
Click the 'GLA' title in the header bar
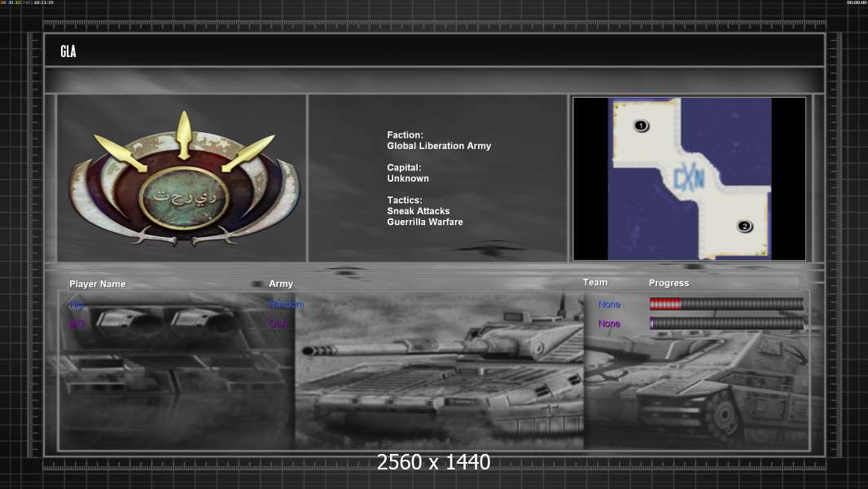tap(68, 51)
